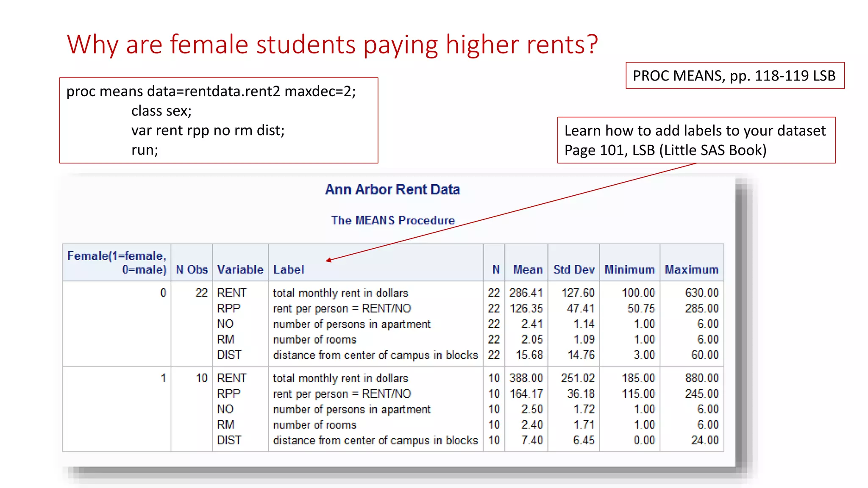The height and width of the screenshot is (488, 868).
Task: Click the Std Dev value 251.02
Action: tap(578, 378)
